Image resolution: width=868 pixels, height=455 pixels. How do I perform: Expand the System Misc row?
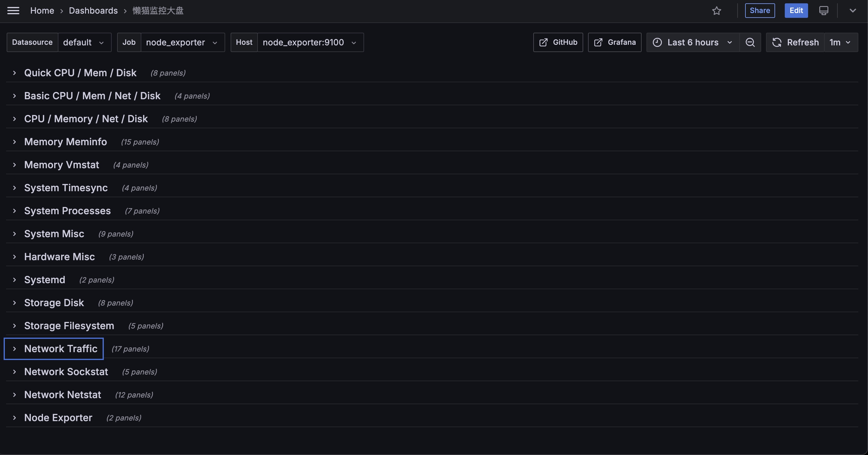[54, 234]
